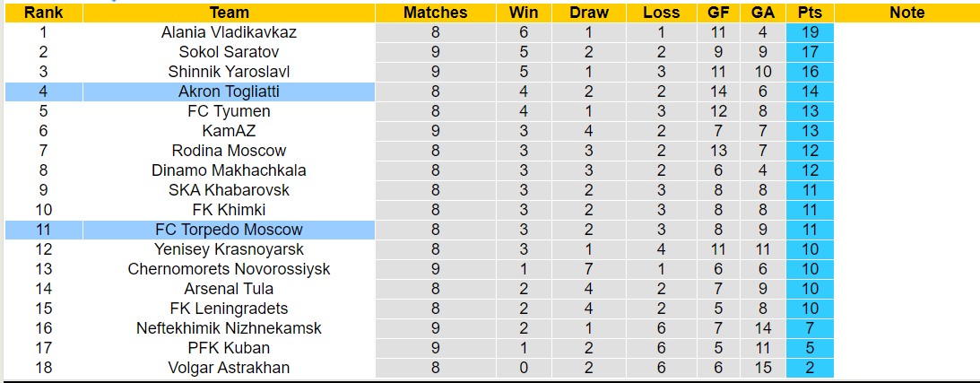This screenshot has width=980, height=383.
Task: Click the GF column header
Action: (717, 13)
